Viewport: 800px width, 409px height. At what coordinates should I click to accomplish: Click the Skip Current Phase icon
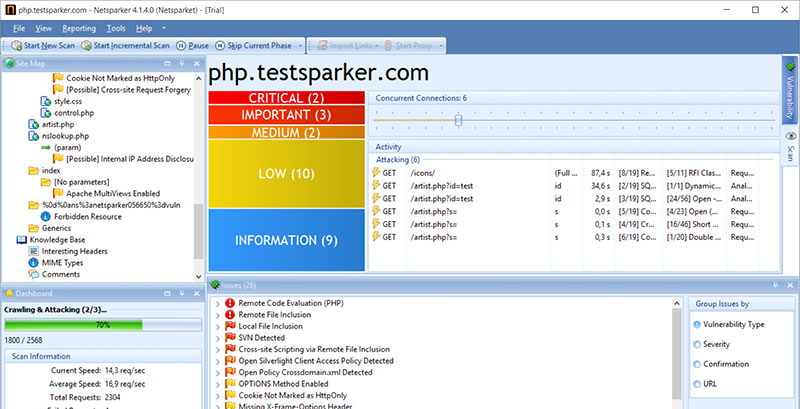point(219,46)
